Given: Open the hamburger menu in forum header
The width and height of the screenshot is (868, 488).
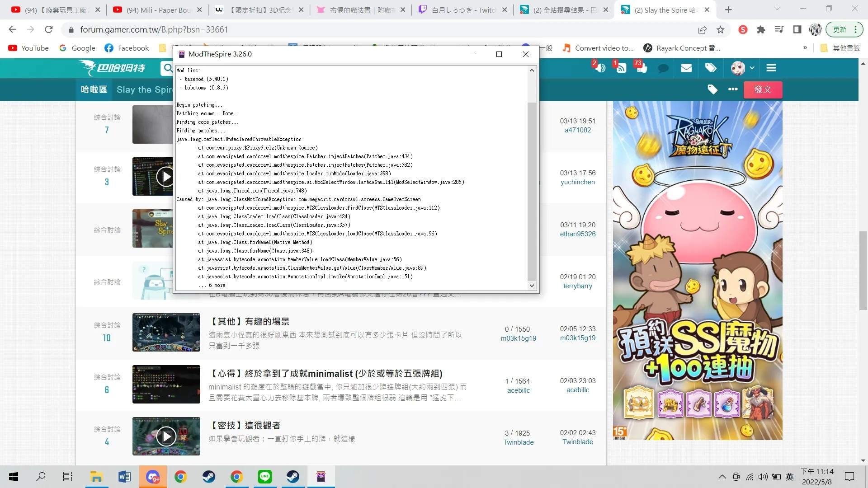Looking at the screenshot, I should click(771, 68).
